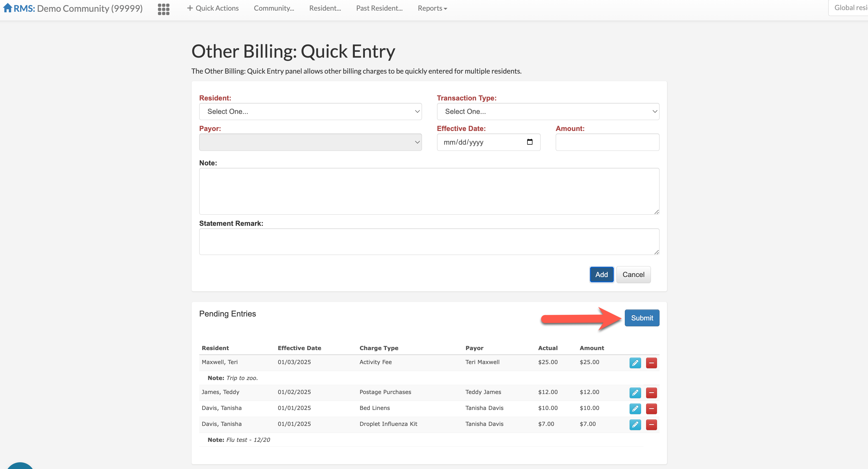Focus the Statement Remark text area
This screenshot has height=469, width=868.
(429, 241)
